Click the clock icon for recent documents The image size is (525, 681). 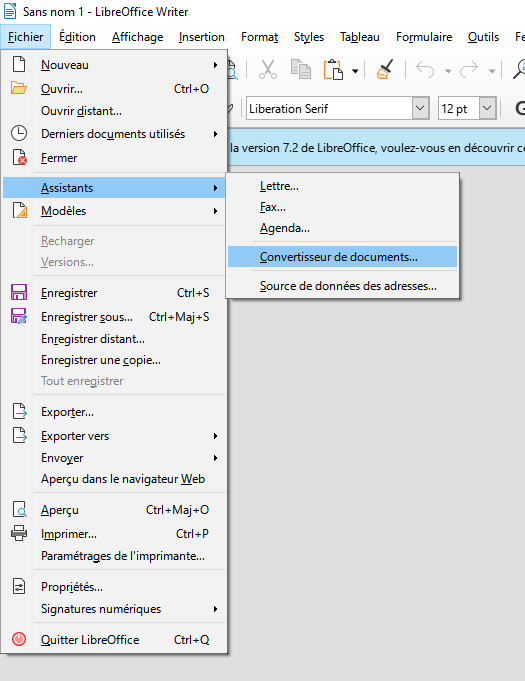coord(19,133)
